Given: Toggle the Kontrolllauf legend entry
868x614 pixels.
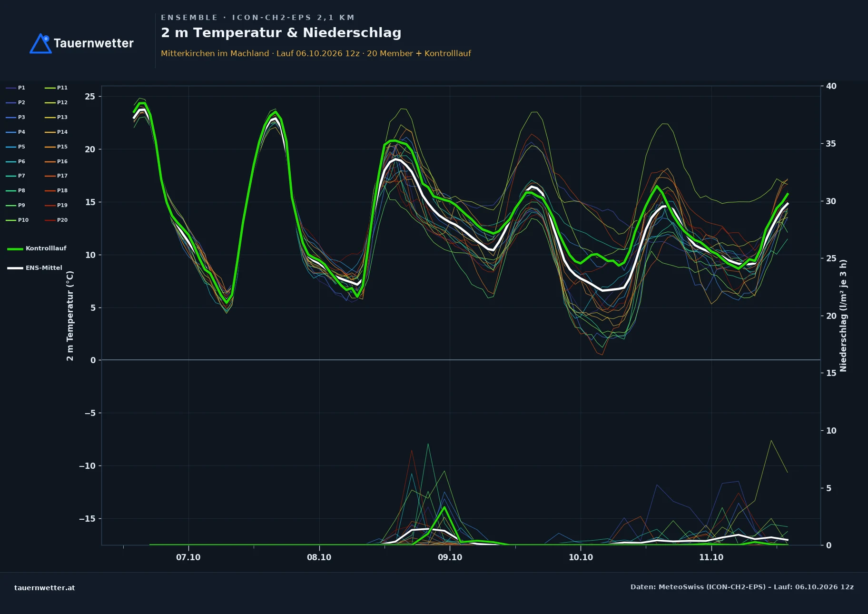Looking at the screenshot, I should point(37,248).
